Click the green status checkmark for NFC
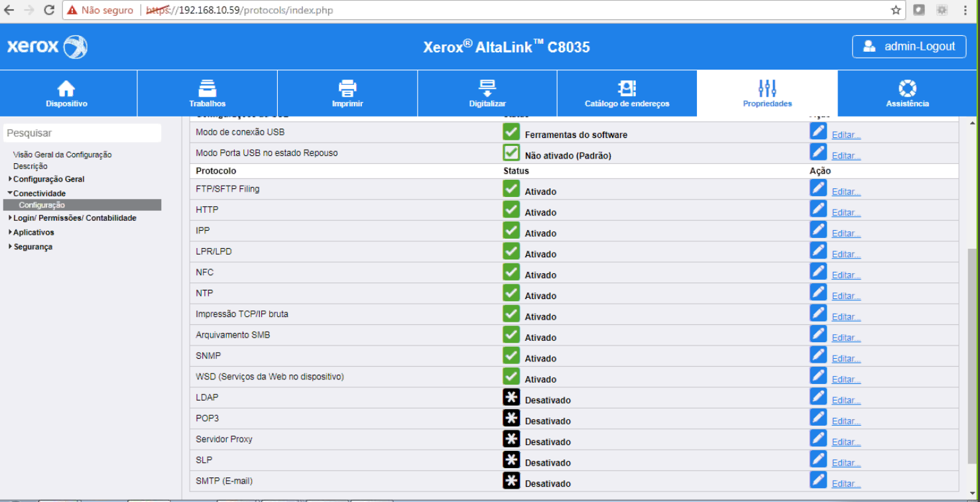The width and height of the screenshot is (980, 502). pyautogui.click(x=511, y=272)
